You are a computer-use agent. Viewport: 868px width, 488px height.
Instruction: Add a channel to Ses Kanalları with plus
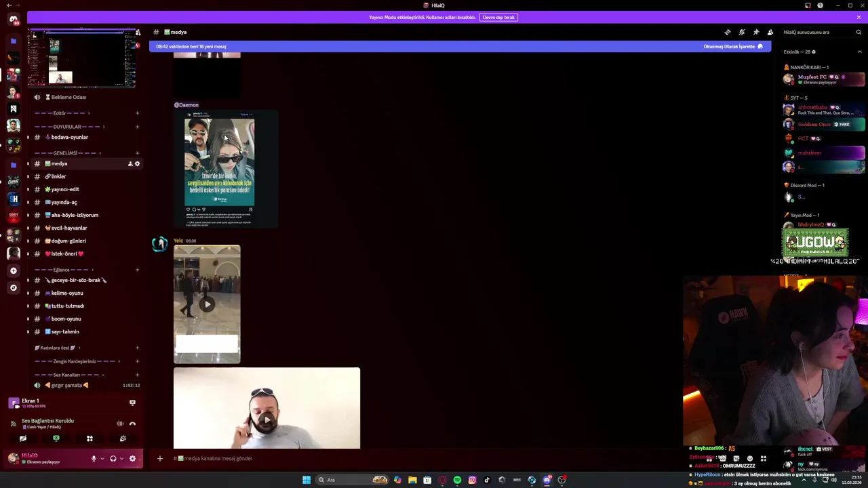click(137, 375)
